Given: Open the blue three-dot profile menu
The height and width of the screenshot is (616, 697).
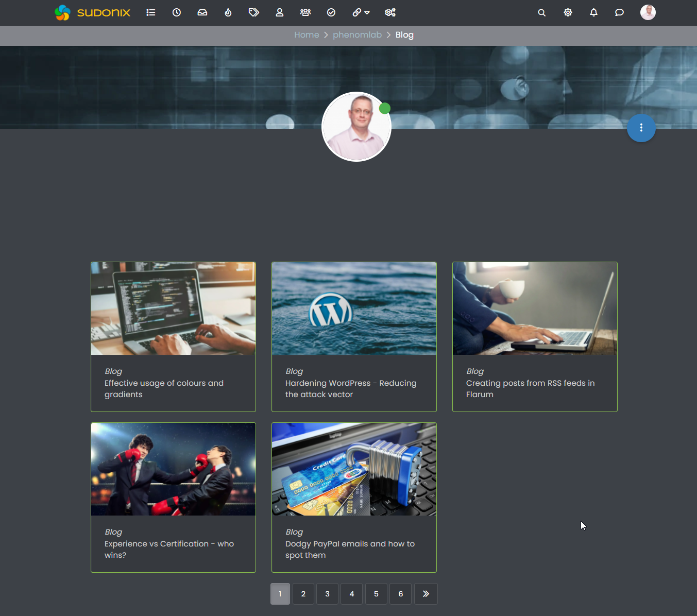Looking at the screenshot, I should (x=641, y=128).
